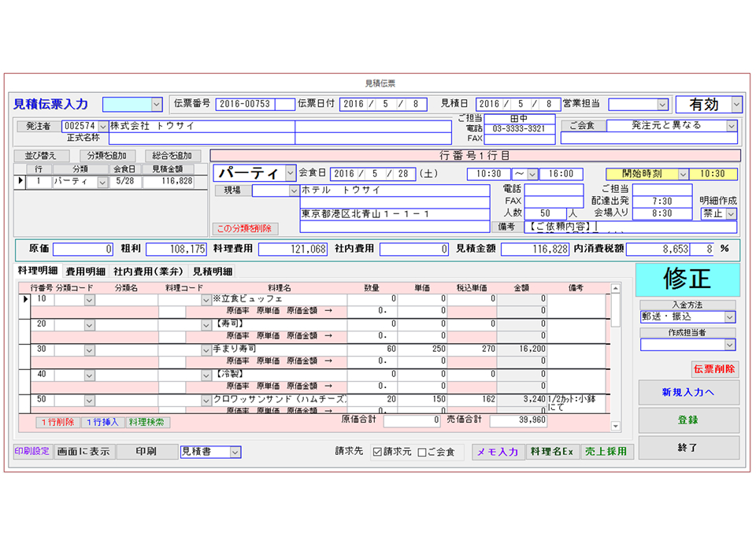Open 料理検索 dish search
This screenshot has height=551, width=756.
click(146, 422)
